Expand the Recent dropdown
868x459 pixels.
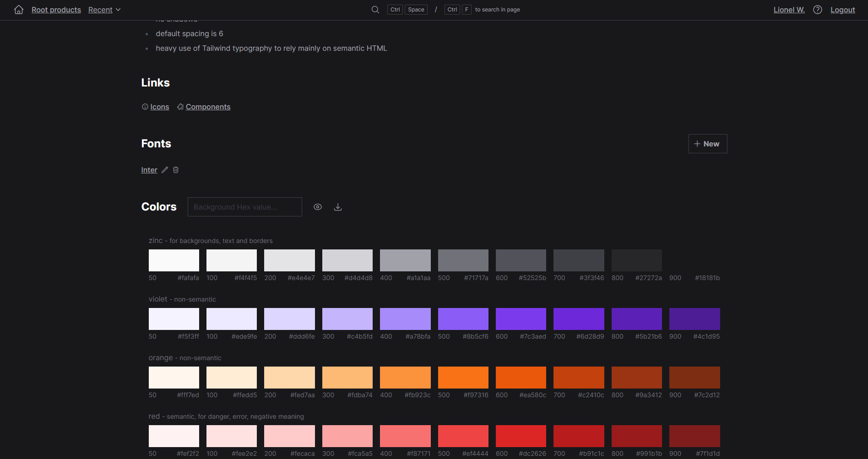(x=104, y=10)
